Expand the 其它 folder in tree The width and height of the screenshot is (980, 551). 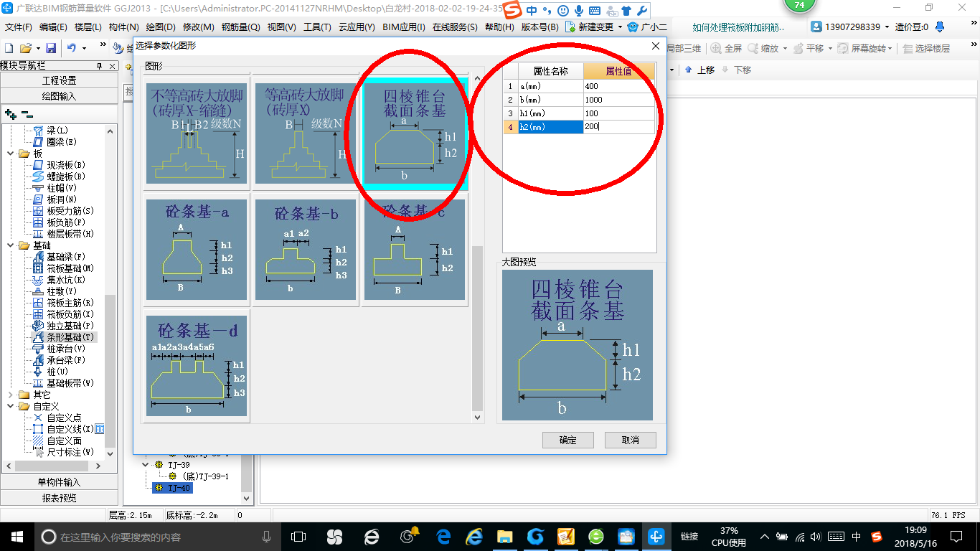click(x=10, y=395)
